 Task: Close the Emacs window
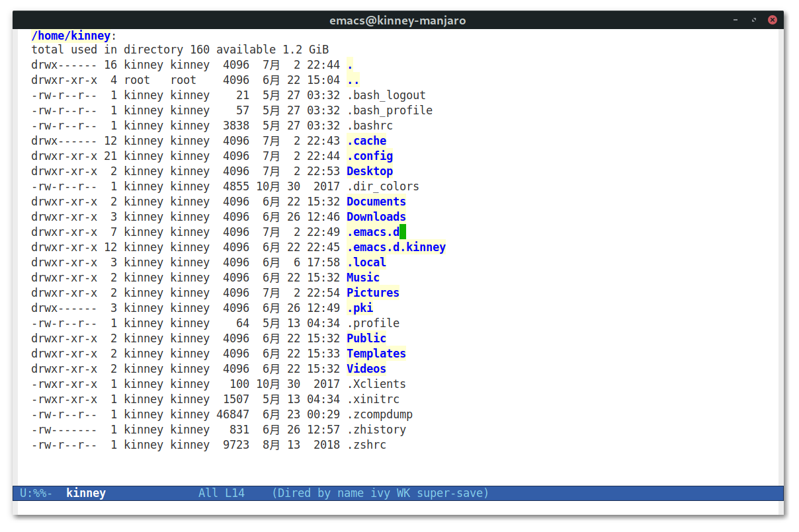pos(772,20)
